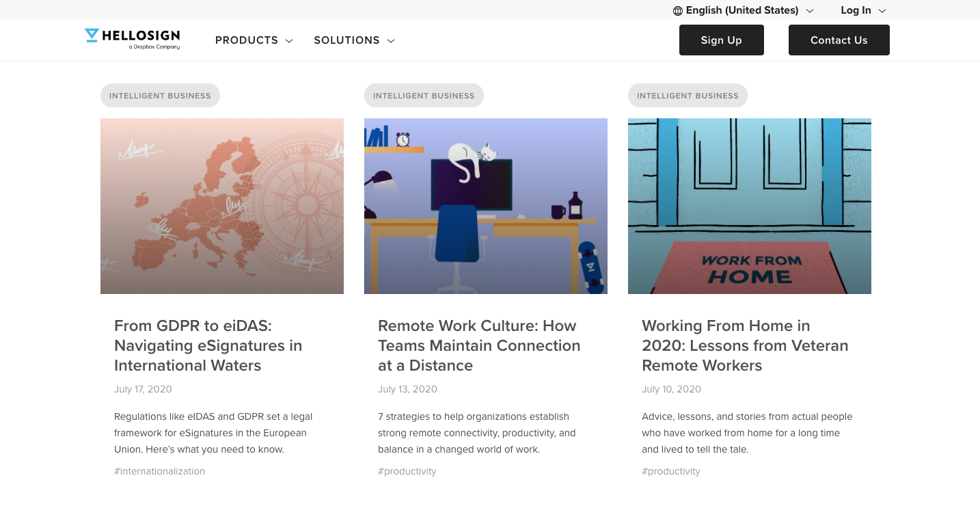This screenshot has height=506, width=980.
Task: Open the Work From Home doormat image
Action: (x=750, y=206)
